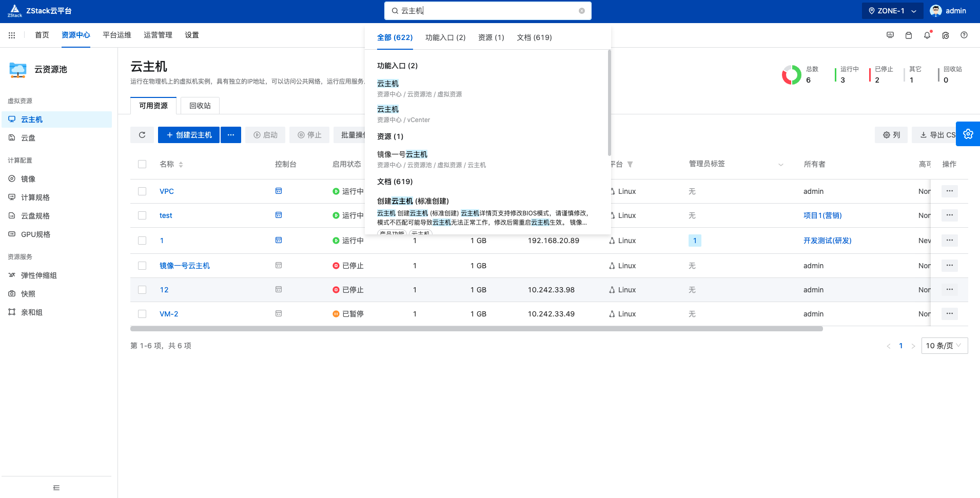Open the notification bell icon

tap(927, 35)
